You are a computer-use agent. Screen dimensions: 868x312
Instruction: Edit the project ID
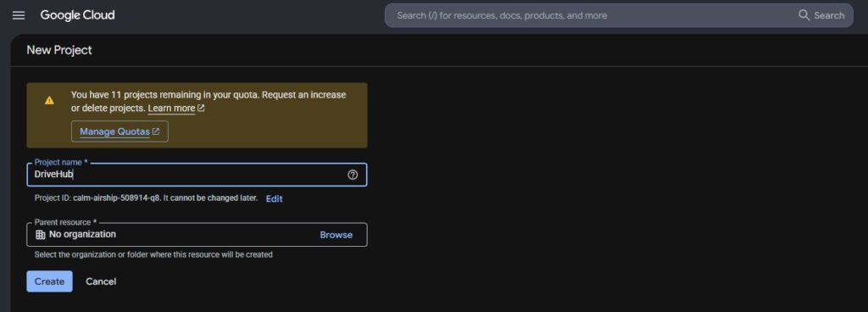pos(274,198)
